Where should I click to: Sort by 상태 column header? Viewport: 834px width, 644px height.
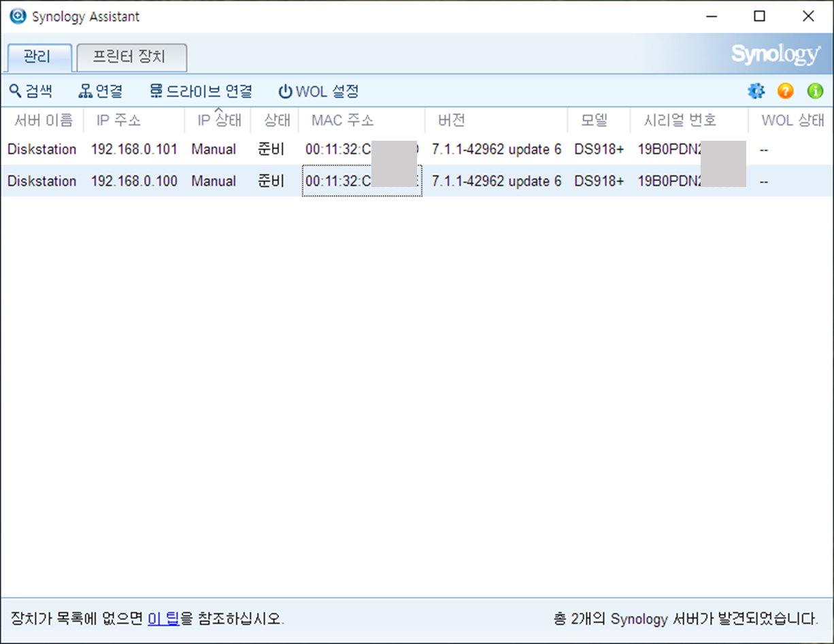pos(275,120)
